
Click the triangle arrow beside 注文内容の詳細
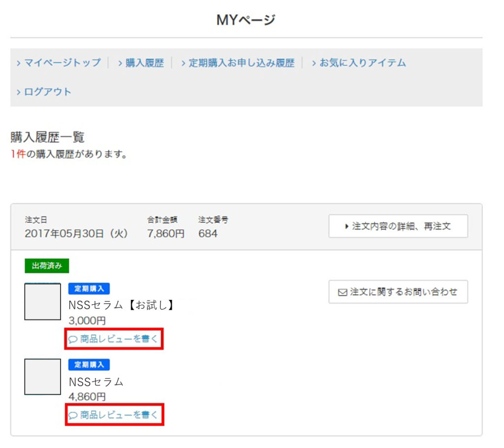[346, 226]
